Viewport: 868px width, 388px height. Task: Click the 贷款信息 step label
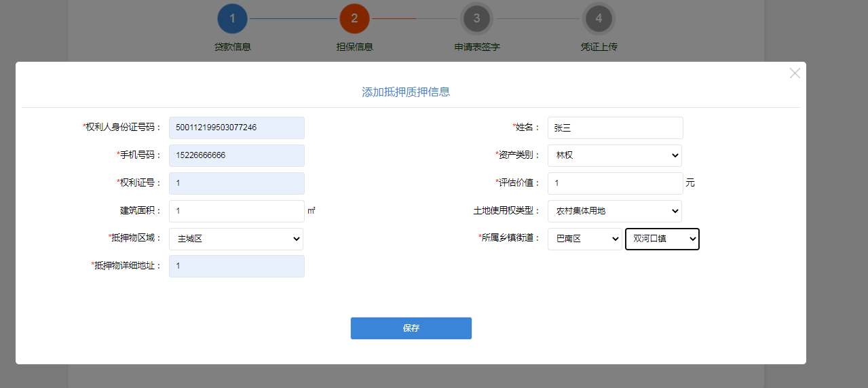click(x=233, y=47)
